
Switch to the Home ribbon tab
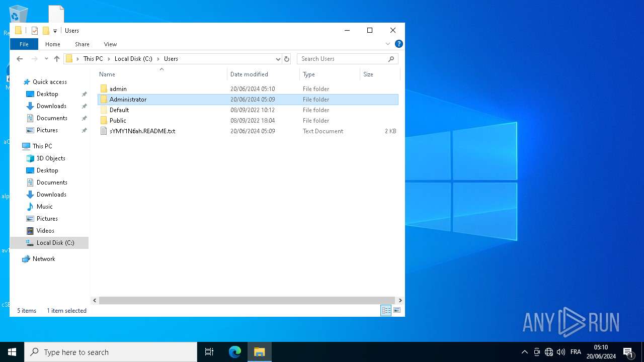[53, 44]
